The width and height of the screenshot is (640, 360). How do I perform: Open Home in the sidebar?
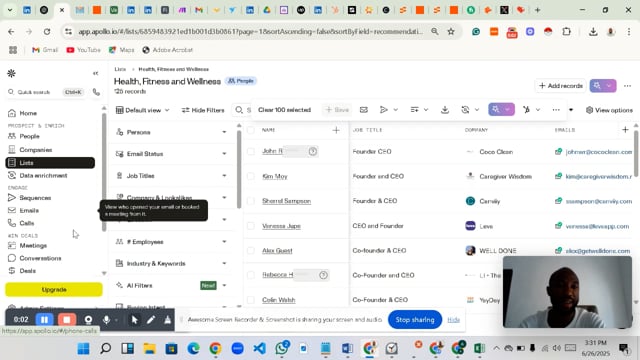(28, 113)
